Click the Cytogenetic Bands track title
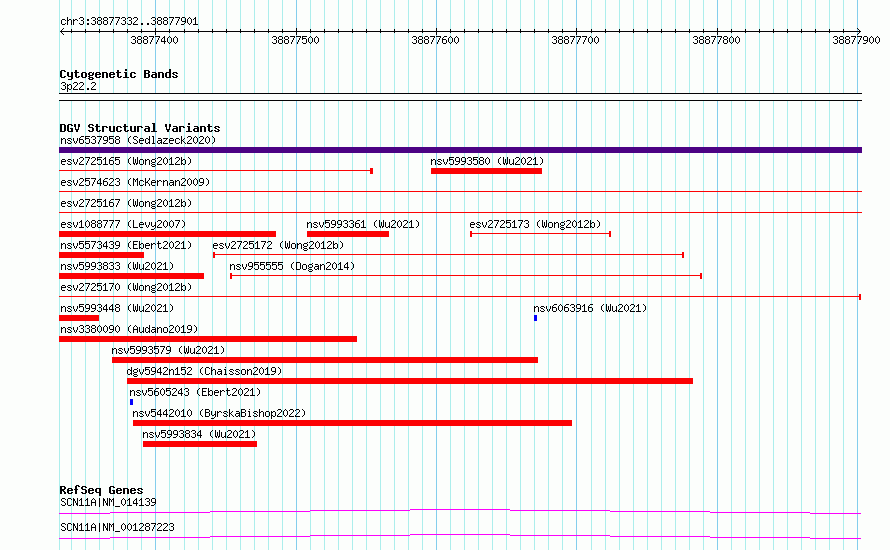The height and width of the screenshot is (550, 890). pyautogui.click(x=119, y=74)
